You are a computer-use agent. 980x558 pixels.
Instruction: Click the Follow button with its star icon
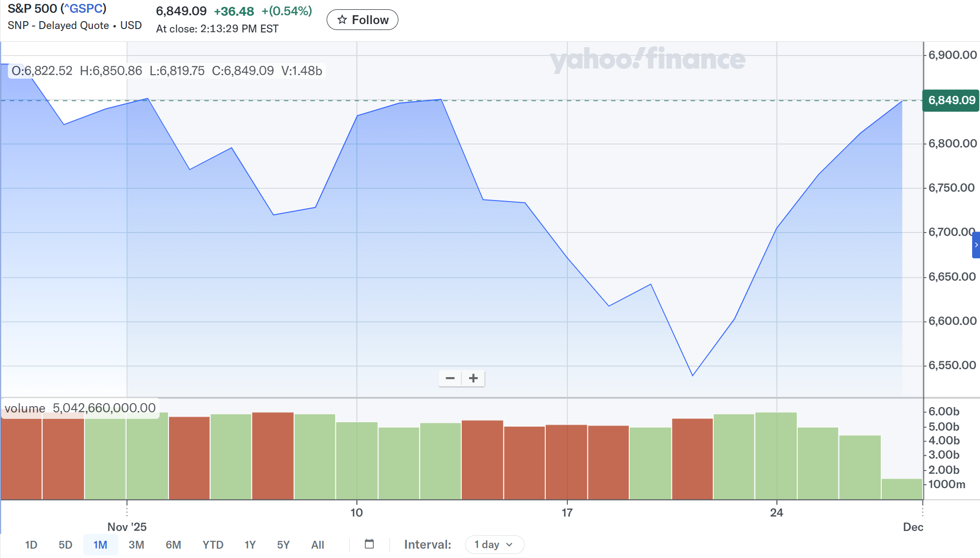363,20
